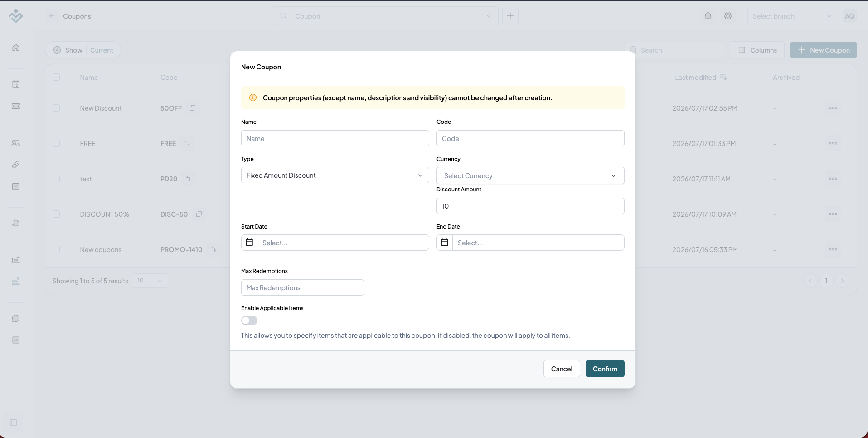Go to pagination page 1
The width and height of the screenshot is (868, 438).
826,281
